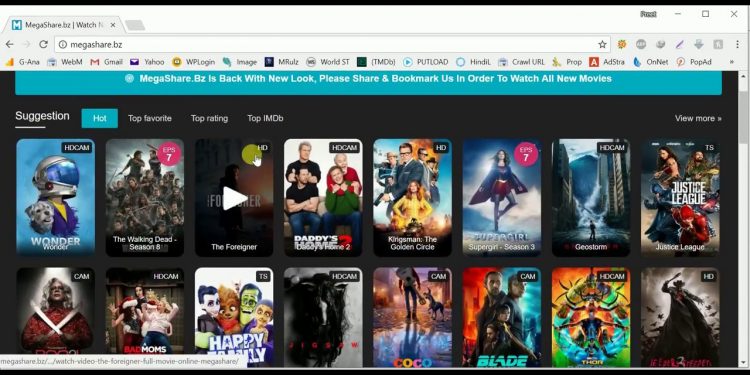Switch to Top favorite tab
Image resolution: width=750 pixels, height=375 pixels.
point(150,118)
